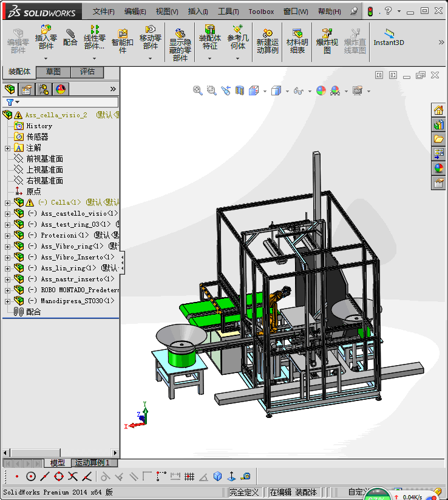Open SolidWorks Resources home icon in task pane

[x=438, y=111]
